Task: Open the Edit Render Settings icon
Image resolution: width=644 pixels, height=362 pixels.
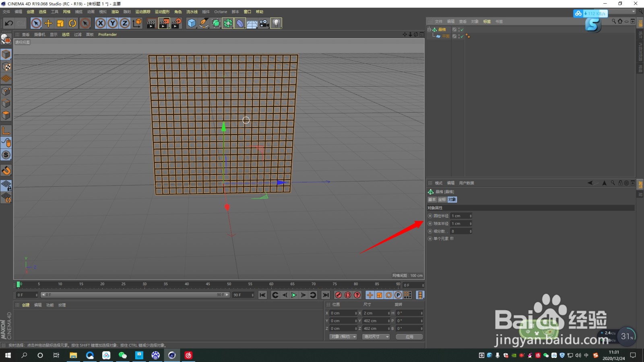Action: (177, 23)
